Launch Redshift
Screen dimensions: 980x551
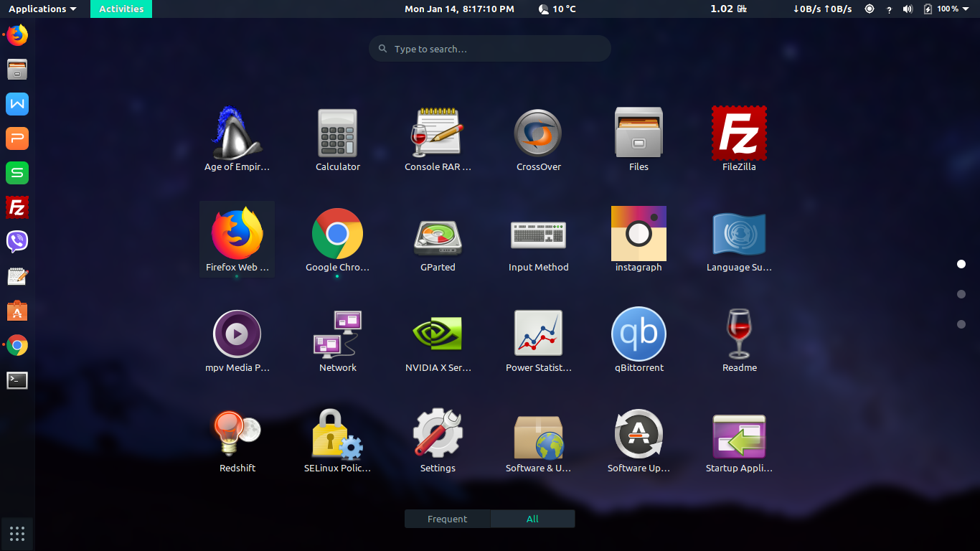(237, 433)
